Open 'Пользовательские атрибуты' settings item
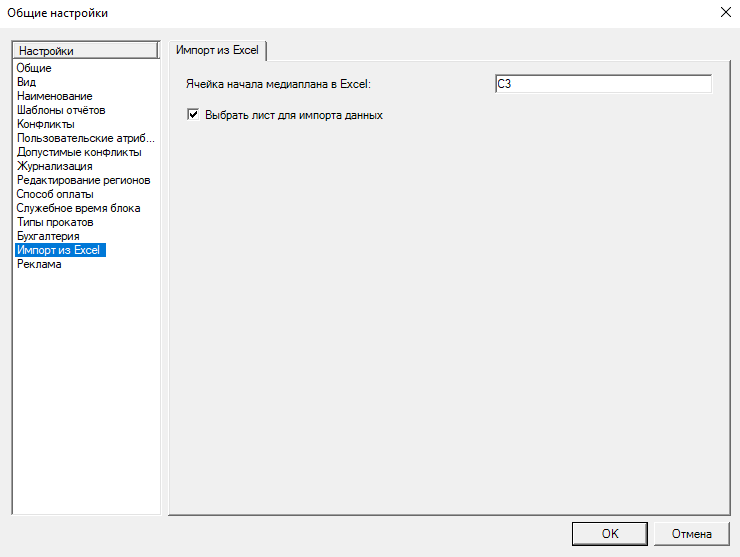This screenshot has width=740, height=557. [86, 138]
